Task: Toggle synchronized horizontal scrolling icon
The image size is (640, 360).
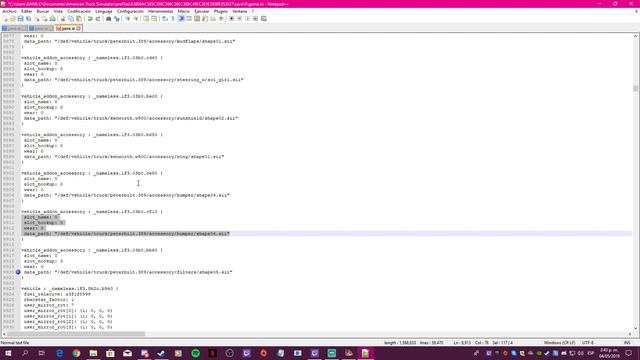Action: click(154, 19)
